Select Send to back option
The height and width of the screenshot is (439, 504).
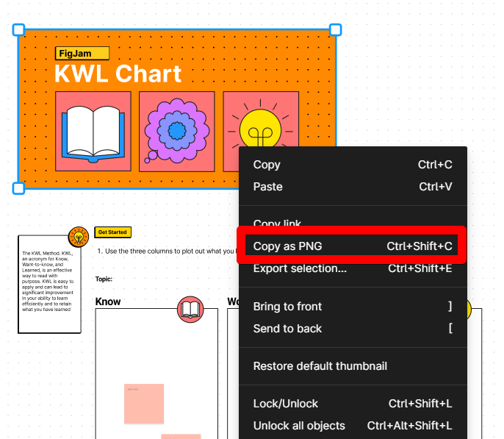tap(353, 329)
